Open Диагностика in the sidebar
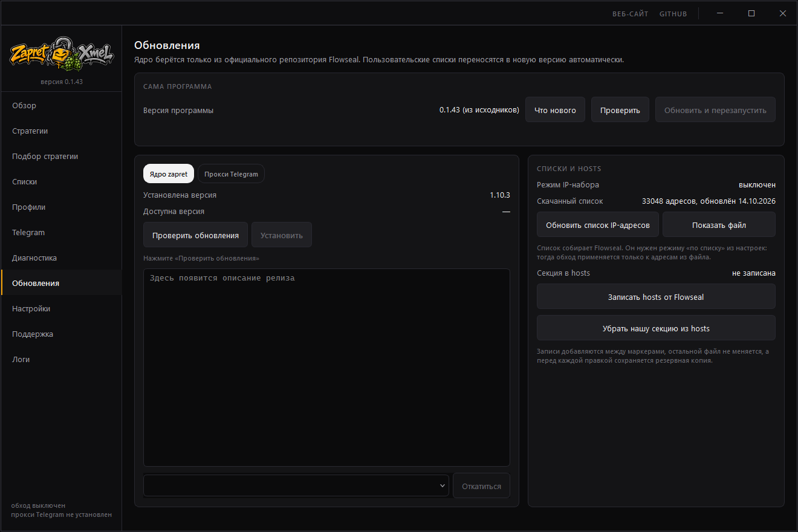The width and height of the screenshot is (798, 532). 61,258
